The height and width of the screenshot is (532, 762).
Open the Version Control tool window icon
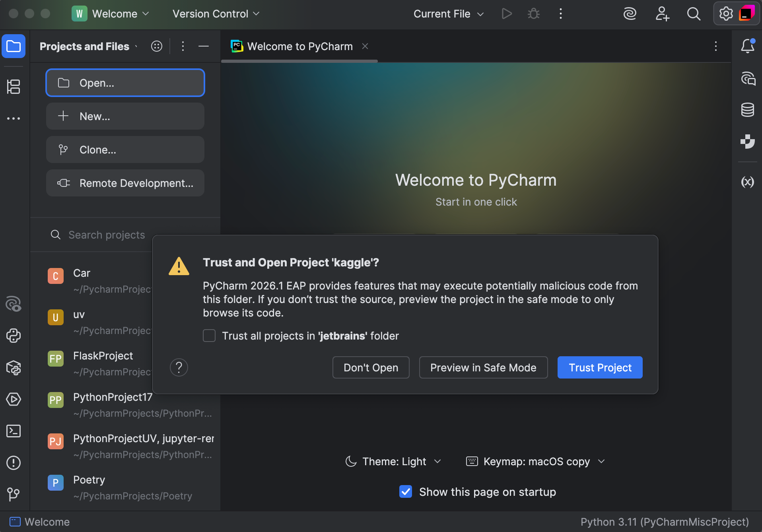[14, 495]
